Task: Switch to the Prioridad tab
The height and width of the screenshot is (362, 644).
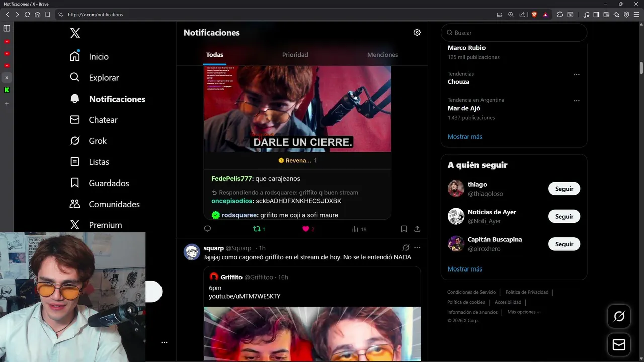Action: 295,55
